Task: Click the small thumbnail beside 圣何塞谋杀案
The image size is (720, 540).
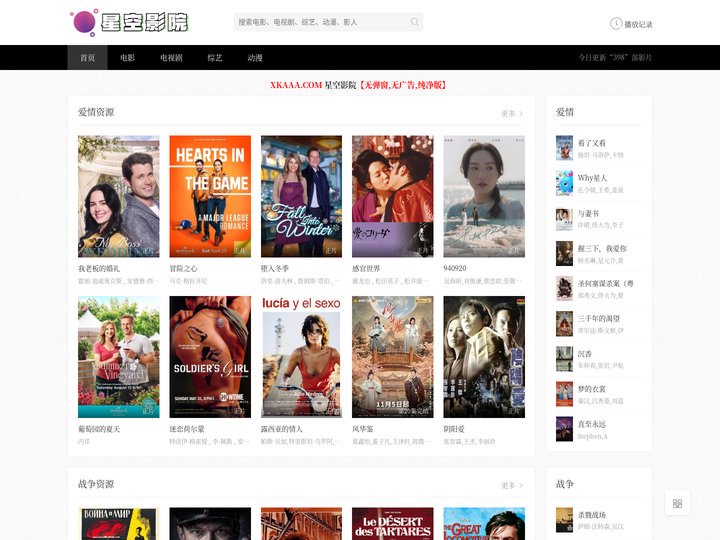Action: (x=564, y=288)
